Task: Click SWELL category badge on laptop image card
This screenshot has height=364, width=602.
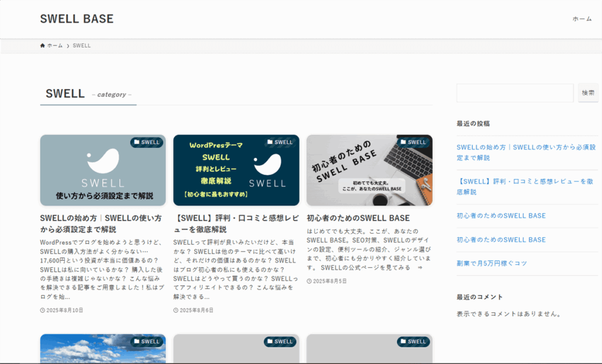Action: pyautogui.click(x=413, y=142)
